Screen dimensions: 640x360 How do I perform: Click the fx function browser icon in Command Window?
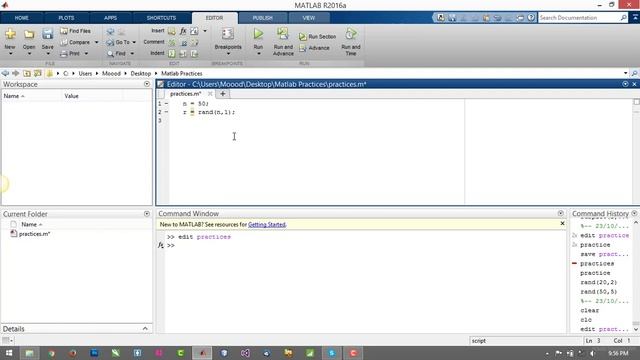(x=161, y=245)
